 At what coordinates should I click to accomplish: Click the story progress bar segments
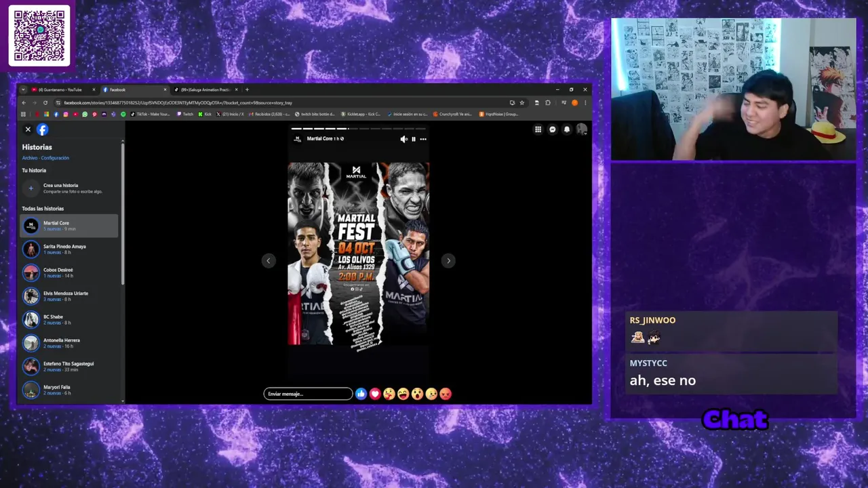click(x=359, y=128)
